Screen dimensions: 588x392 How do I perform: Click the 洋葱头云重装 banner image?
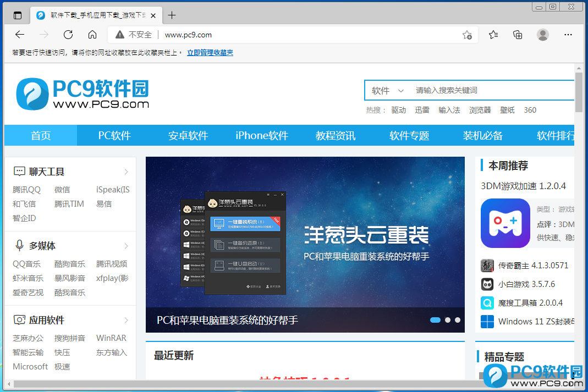tap(305, 244)
